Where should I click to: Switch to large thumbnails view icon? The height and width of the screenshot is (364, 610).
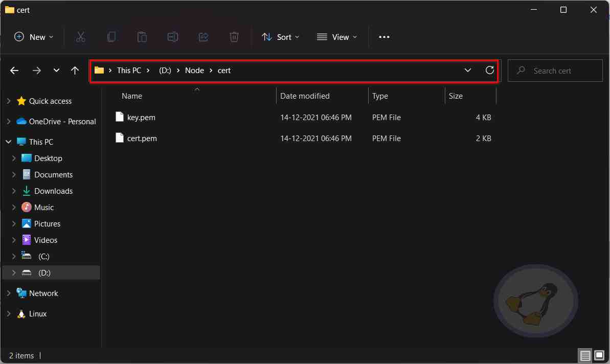click(x=599, y=355)
